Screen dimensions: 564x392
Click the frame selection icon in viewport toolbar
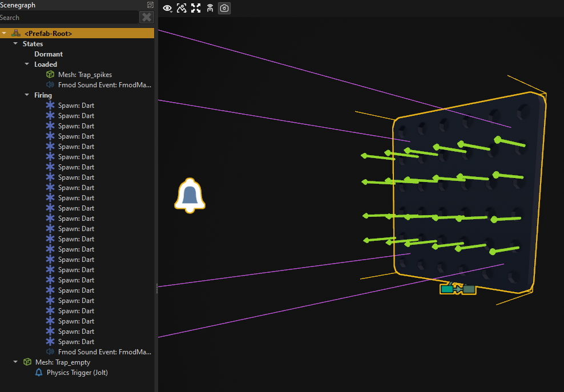tap(182, 8)
